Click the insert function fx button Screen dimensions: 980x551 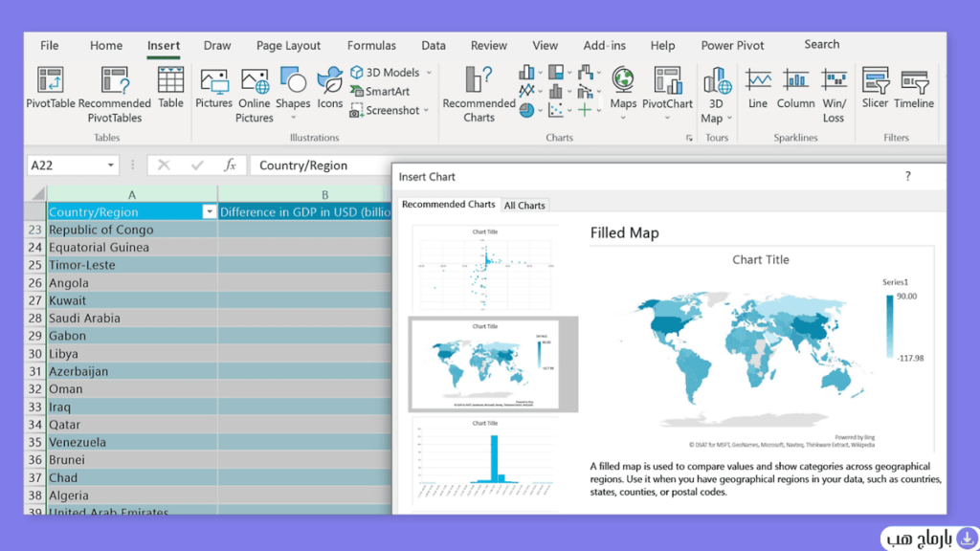pos(230,165)
